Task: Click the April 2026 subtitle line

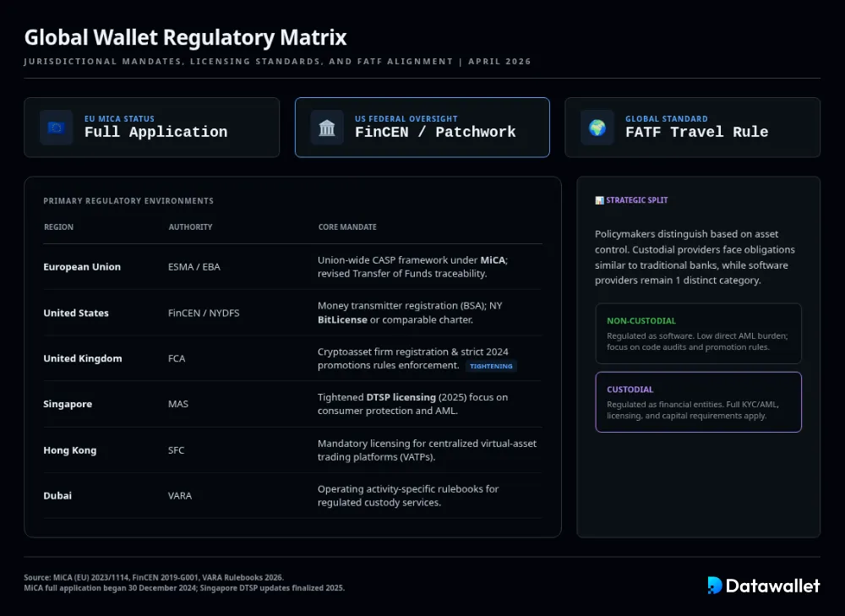Action: click(x=277, y=62)
